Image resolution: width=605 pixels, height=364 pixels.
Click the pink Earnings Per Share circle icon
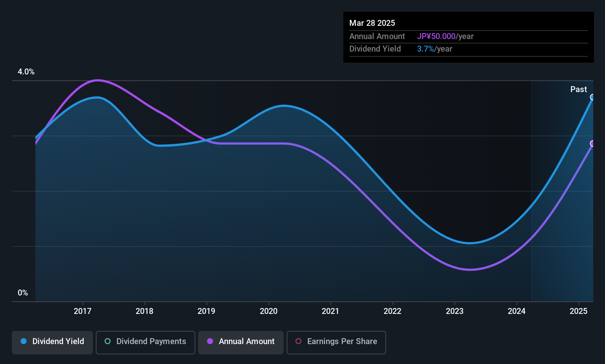298,341
